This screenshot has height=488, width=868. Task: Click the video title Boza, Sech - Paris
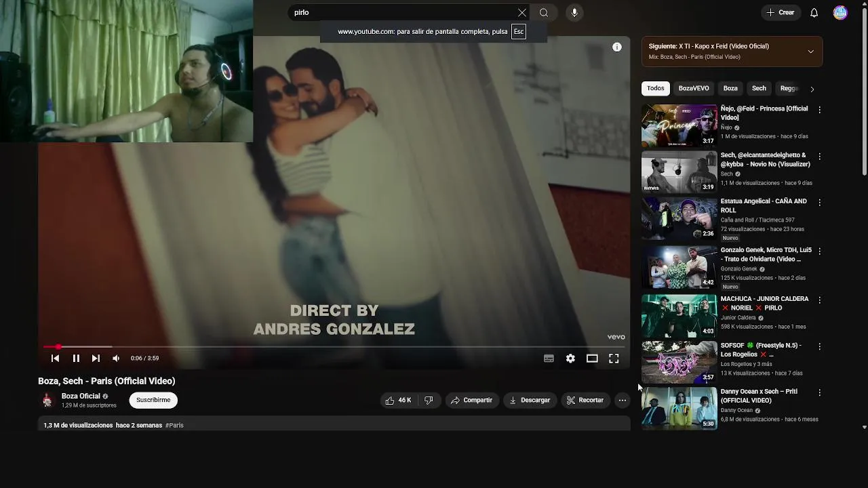point(106,382)
